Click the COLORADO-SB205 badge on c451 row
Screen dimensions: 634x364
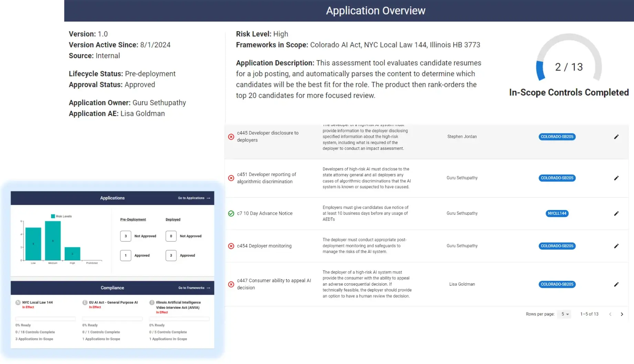(557, 178)
